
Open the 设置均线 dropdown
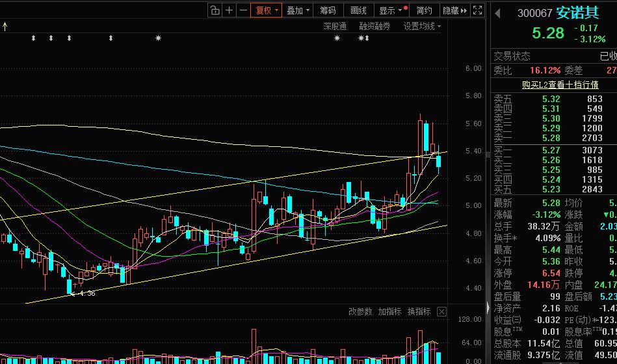coord(422,27)
